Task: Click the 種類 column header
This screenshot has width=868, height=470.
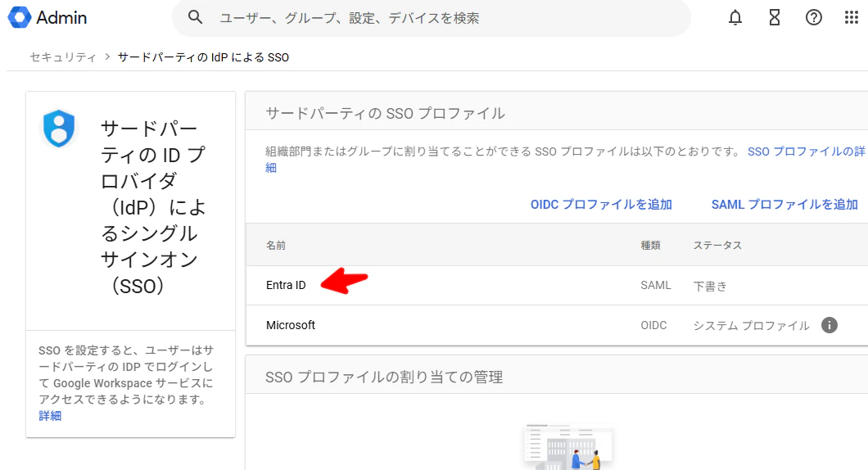Action: coord(650,246)
